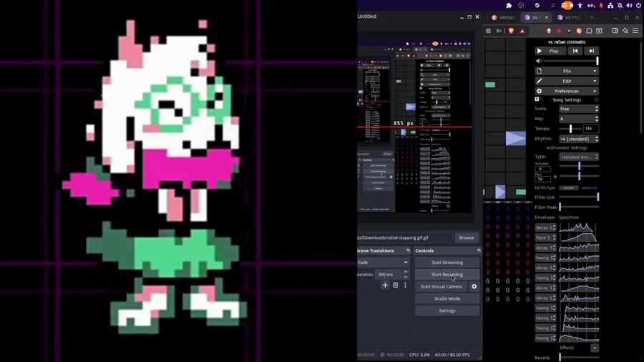The width and height of the screenshot is (644, 362).
Task: Click the en keyboard layout indicator
Action: click(591, 5)
